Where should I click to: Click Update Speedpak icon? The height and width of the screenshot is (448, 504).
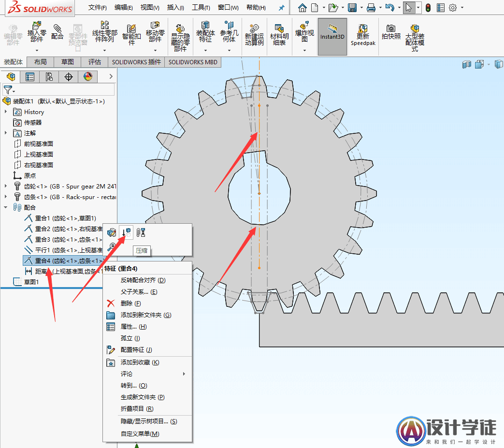click(x=363, y=35)
